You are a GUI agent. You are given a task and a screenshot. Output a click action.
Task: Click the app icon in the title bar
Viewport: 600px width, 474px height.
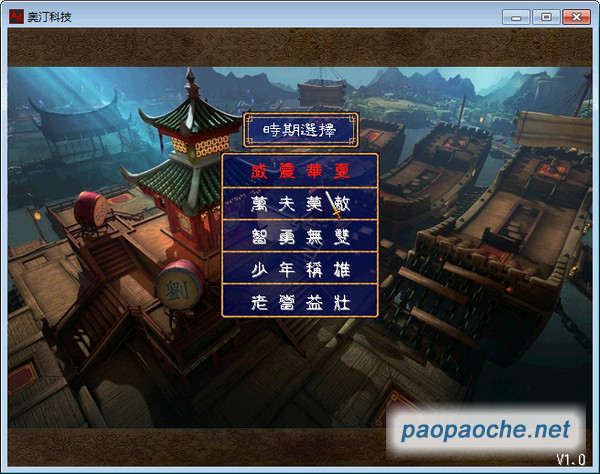[16, 16]
